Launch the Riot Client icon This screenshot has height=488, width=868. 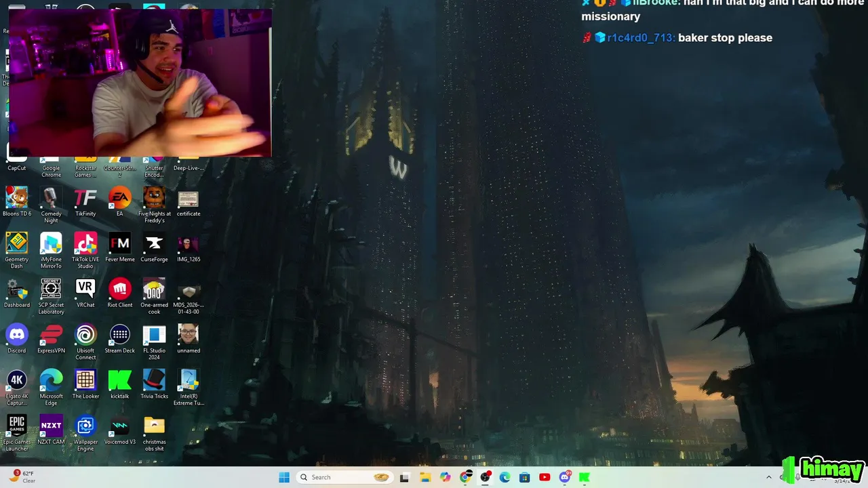(x=120, y=289)
